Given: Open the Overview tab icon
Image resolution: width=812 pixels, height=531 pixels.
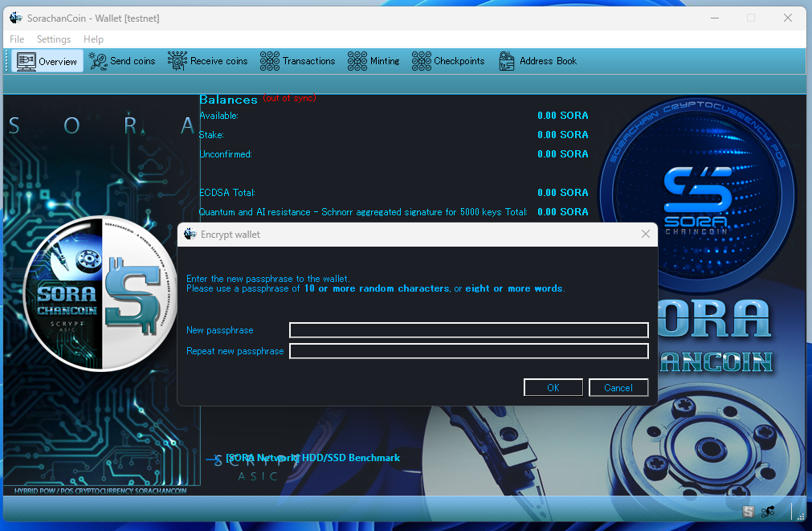Looking at the screenshot, I should (26, 61).
